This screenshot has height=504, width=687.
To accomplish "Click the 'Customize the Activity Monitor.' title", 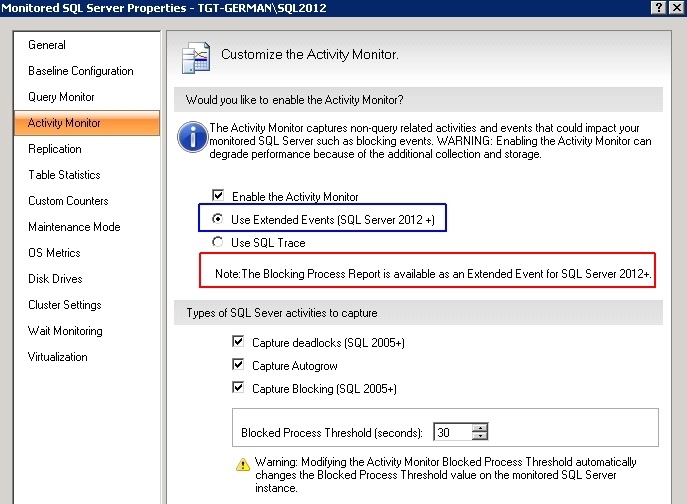I will tap(310, 54).
